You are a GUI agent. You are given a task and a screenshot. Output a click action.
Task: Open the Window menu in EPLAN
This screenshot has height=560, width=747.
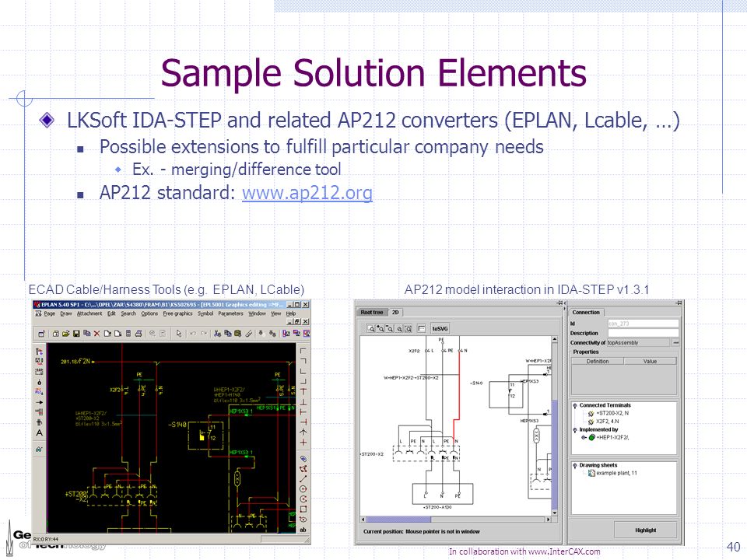click(258, 313)
